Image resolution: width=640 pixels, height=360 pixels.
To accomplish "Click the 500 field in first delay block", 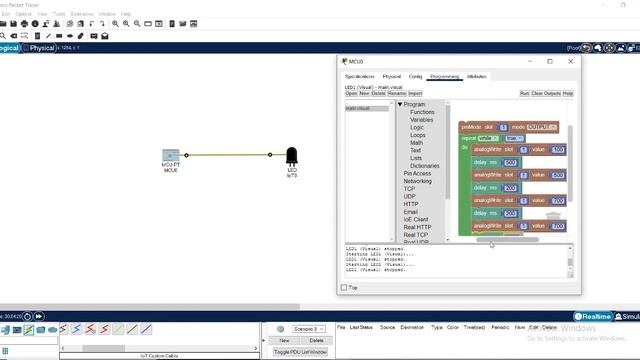I will pos(510,163).
